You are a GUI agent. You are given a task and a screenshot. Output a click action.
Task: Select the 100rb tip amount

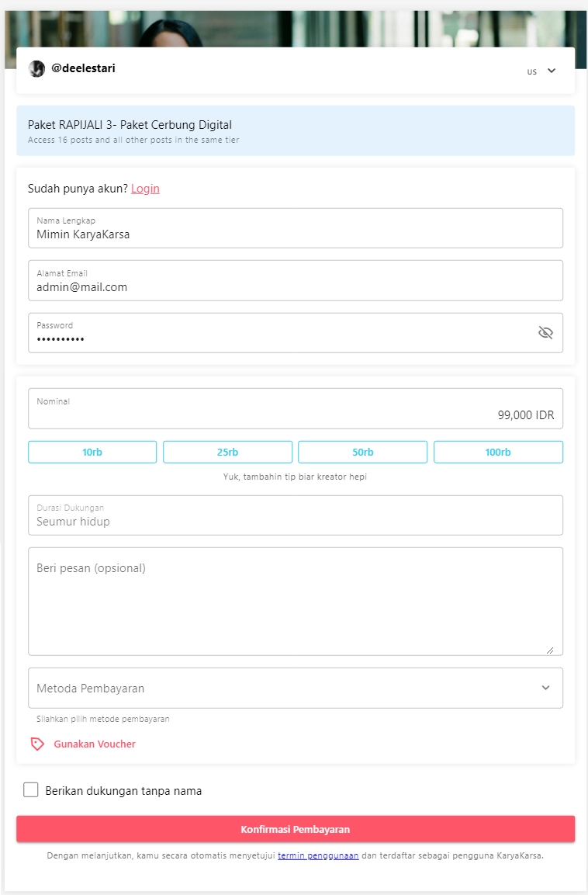point(498,452)
